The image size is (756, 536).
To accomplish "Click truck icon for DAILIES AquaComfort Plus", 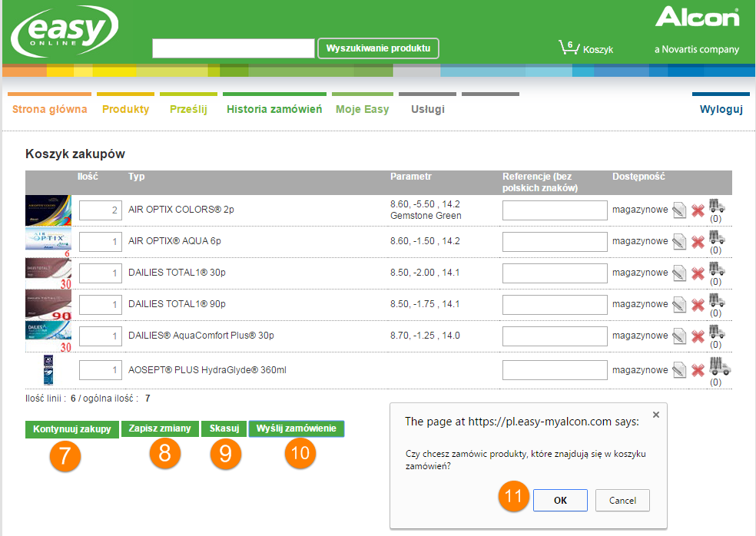I will pyautogui.click(x=717, y=331).
